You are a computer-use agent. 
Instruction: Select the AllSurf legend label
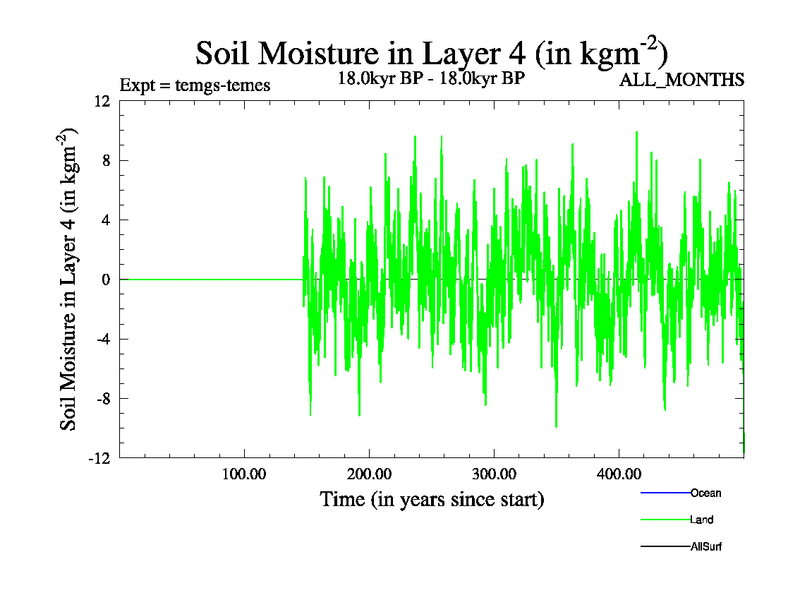click(705, 547)
